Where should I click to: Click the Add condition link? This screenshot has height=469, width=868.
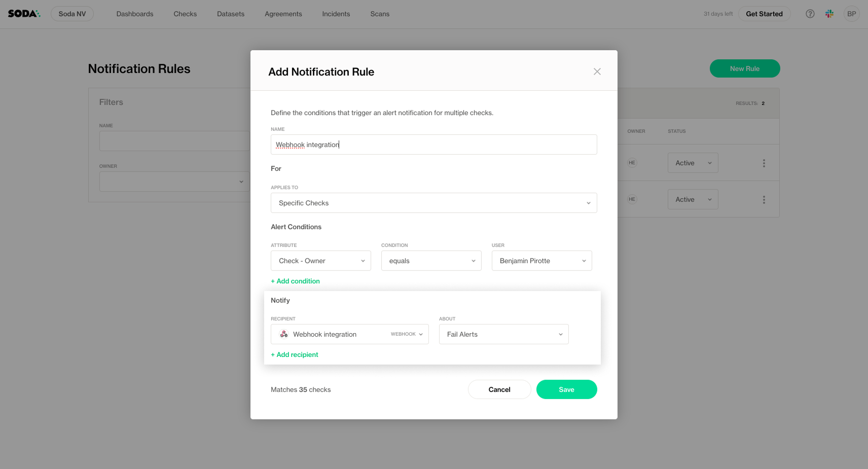295,281
